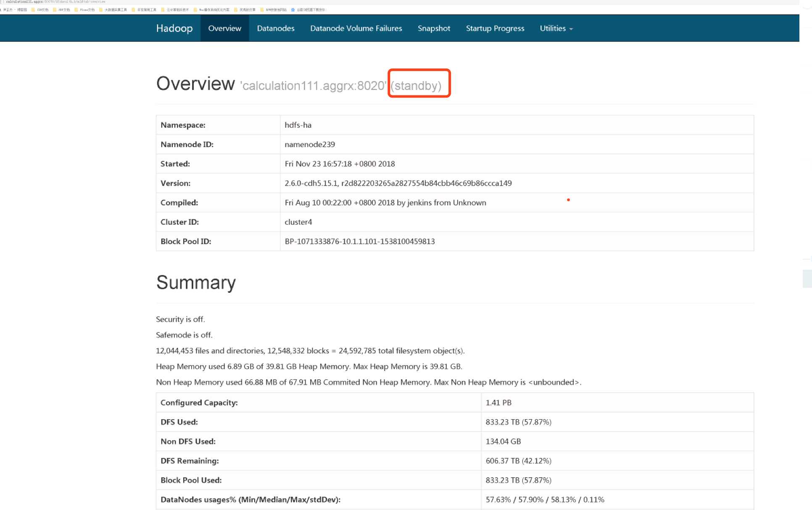Click the page's vertical scrollbar thumb

click(807, 278)
